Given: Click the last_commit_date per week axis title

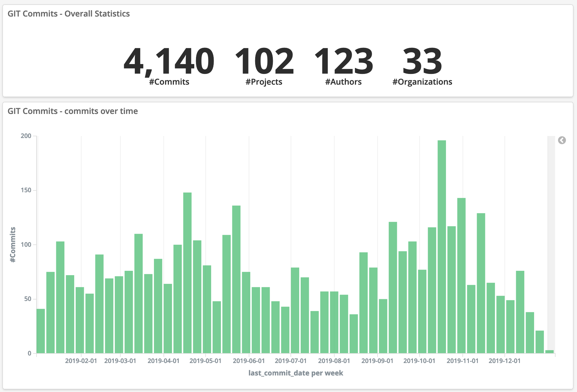Looking at the screenshot, I should tap(295, 373).
